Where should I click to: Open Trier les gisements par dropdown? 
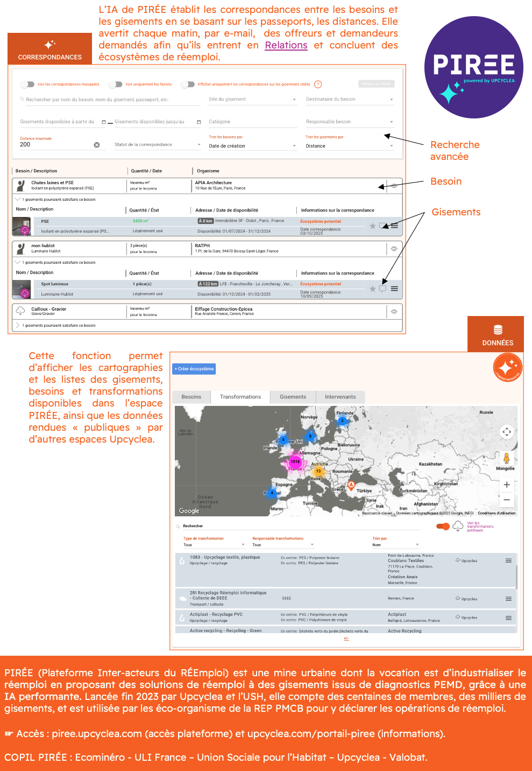point(350,146)
